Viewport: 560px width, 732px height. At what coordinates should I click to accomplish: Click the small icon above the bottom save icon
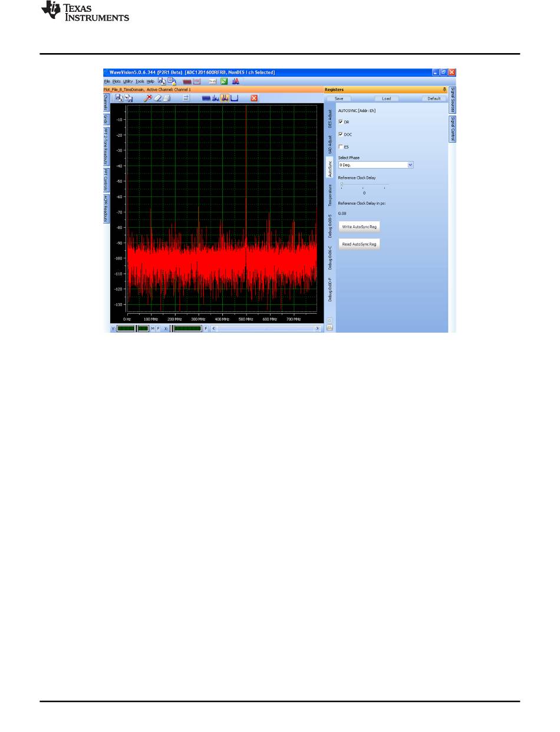point(330,320)
